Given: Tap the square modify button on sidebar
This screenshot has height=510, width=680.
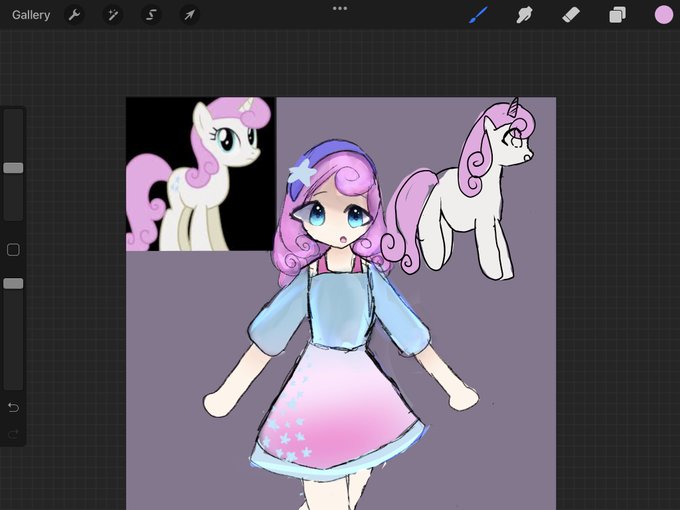Looking at the screenshot, I should pyautogui.click(x=13, y=250).
